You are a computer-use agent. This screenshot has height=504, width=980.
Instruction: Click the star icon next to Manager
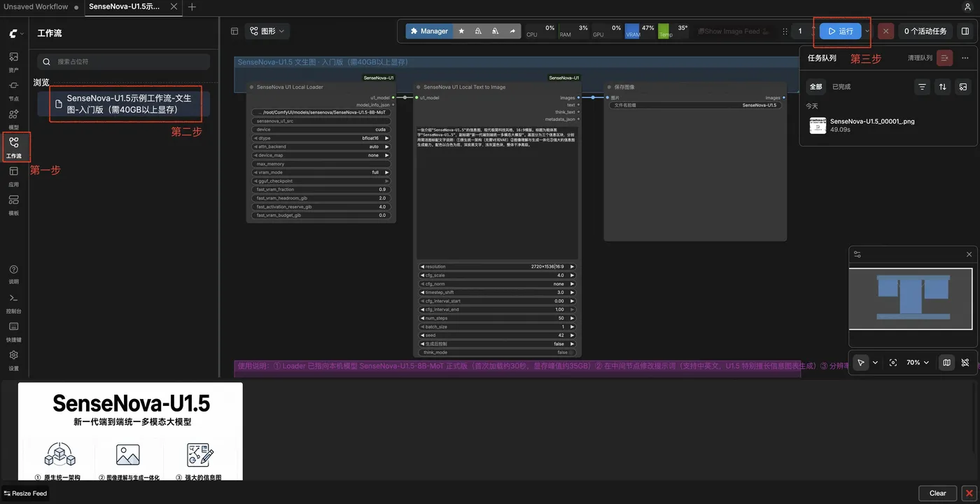pos(461,31)
